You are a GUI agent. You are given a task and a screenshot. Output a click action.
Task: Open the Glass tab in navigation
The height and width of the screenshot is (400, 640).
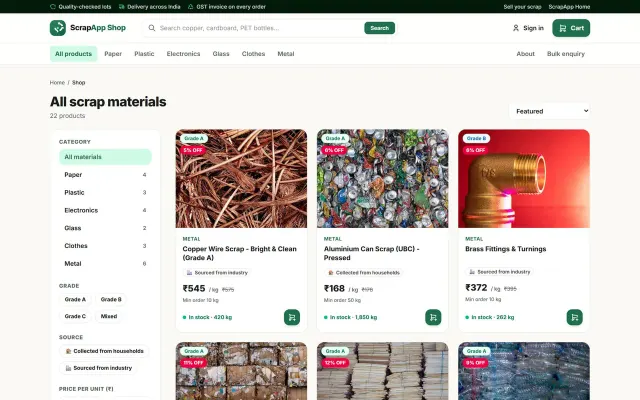(x=221, y=53)
